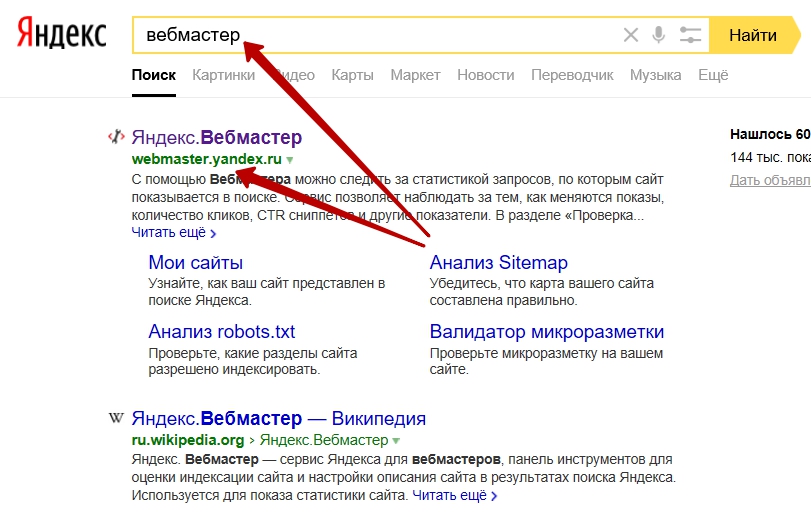Open the Яндекс.Вебмастер result title
The image size is (811, 516).
(x=217, y=138)
